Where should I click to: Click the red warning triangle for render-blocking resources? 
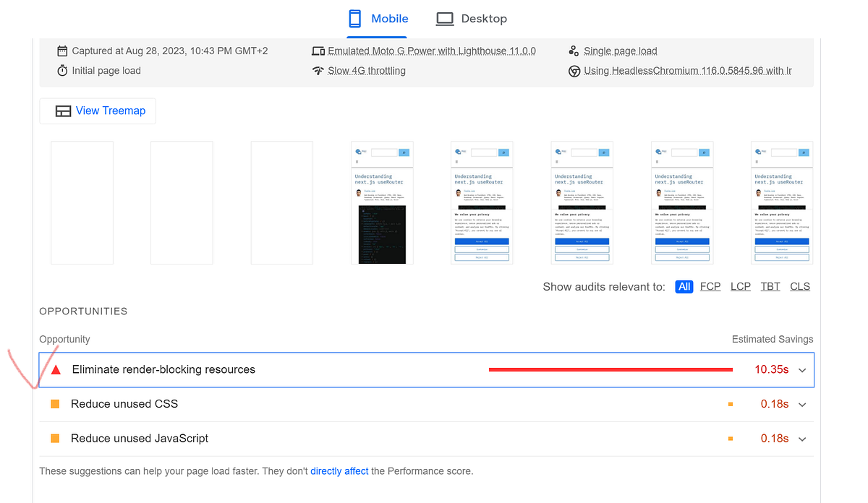55,369
